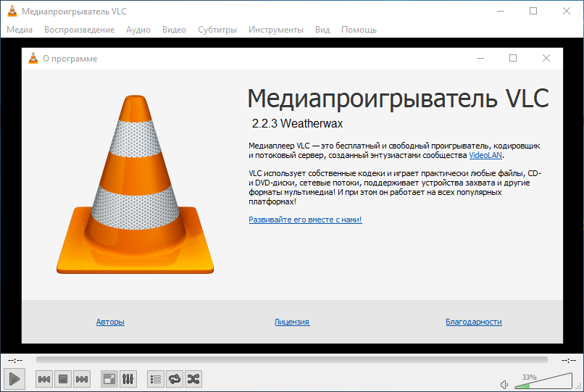Jump to the previous media track
The height and width of the screenshot is (392, 584).
pos(44,380)
